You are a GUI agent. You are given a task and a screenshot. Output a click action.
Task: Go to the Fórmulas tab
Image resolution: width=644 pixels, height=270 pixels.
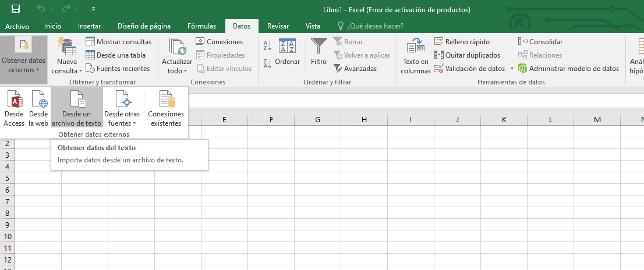coord(201,26)
